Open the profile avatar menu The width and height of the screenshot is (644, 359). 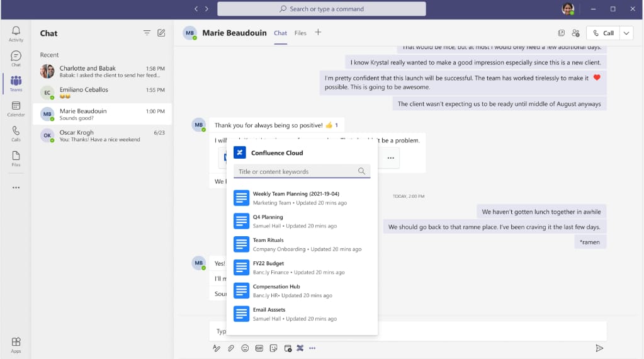(568, 9)
